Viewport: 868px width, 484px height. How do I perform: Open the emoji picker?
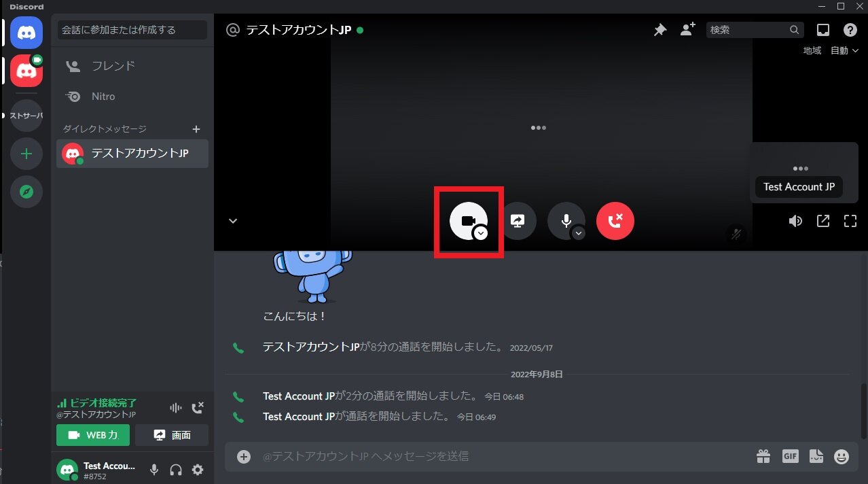pos(842,457)
